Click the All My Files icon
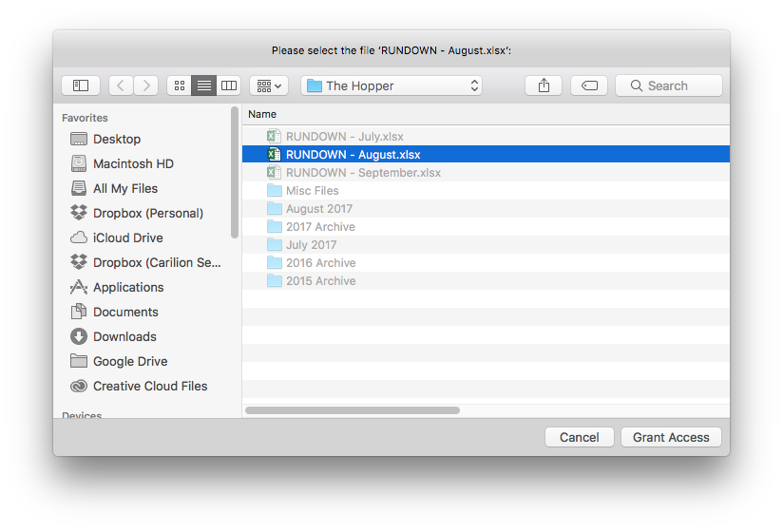 [x=79, y=189]
